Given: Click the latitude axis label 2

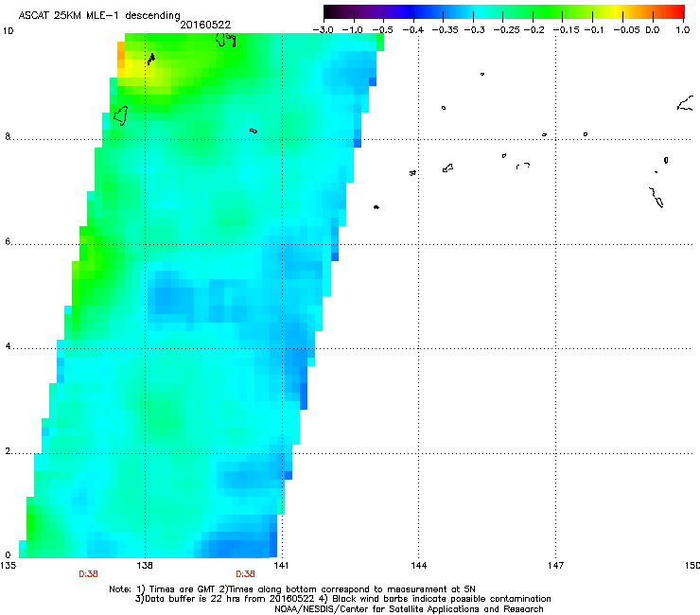Looking at the screenshot, I should (x=8, y=451).
